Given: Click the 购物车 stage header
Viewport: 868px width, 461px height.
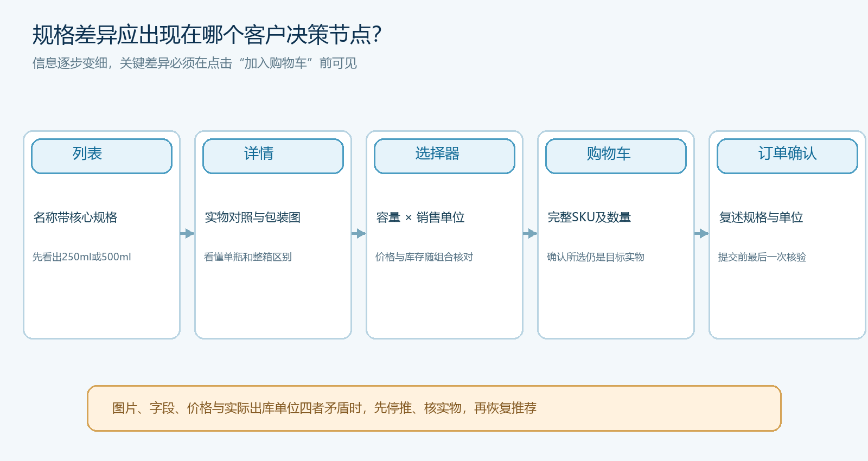Looking at the screenshot, I should pos(616,156).
